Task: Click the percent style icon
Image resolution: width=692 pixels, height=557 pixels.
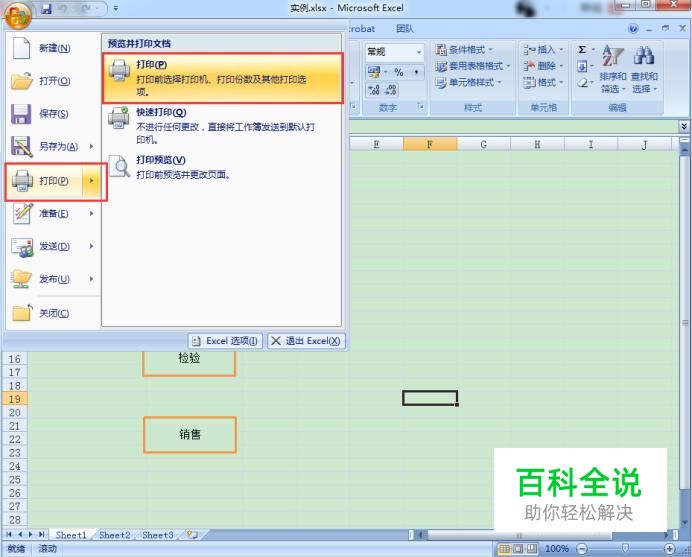Action: point(399,72)
